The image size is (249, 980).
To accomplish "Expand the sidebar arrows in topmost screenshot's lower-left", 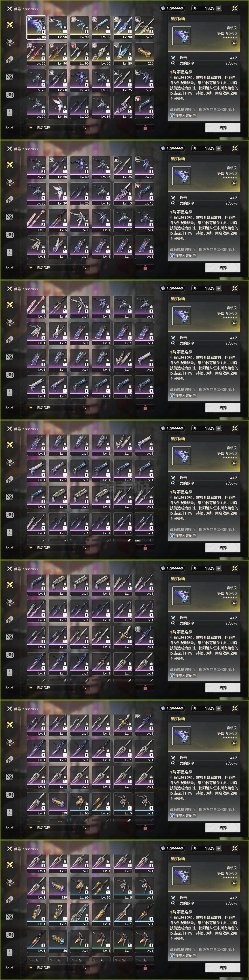I will tap(10, 127).
